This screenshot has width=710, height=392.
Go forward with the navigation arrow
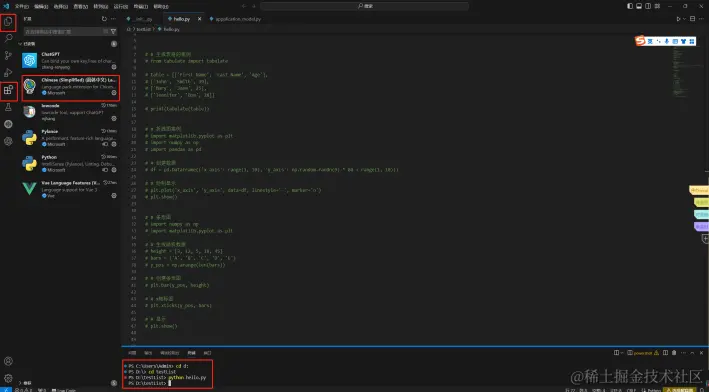coord(254,6)
